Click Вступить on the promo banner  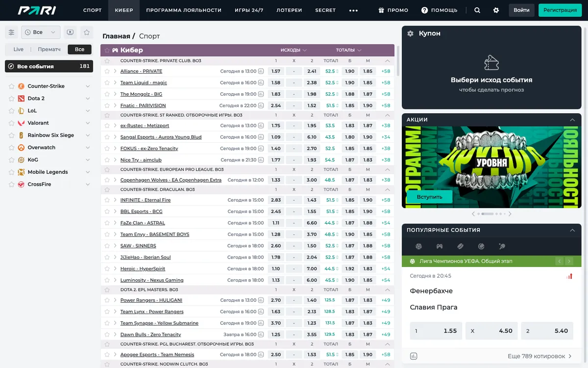[429, 197]
